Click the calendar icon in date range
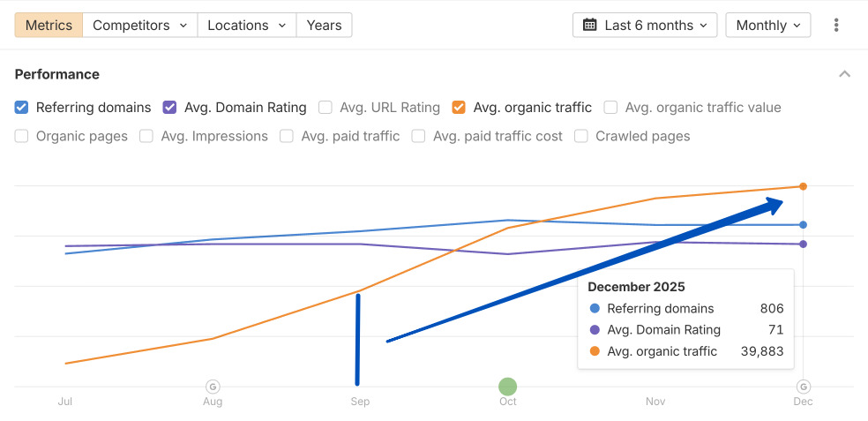 point(590,25)
